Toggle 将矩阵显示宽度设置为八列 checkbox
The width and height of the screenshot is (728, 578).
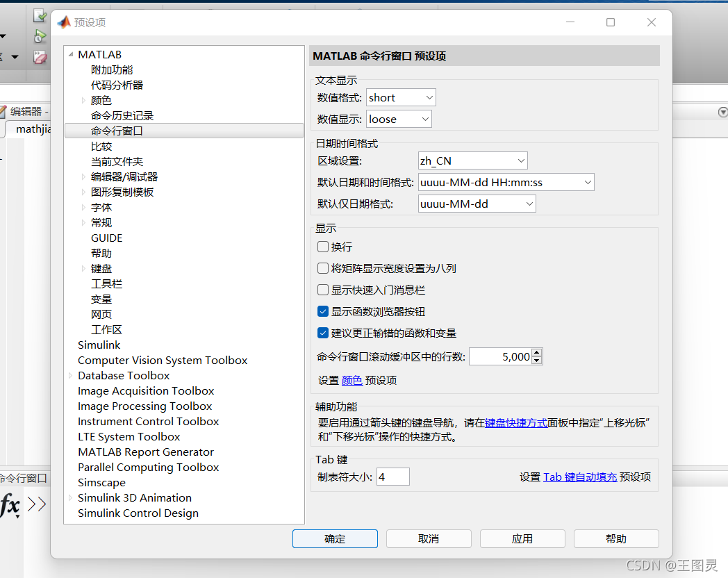pyautogui.click(x=323, y=268)
